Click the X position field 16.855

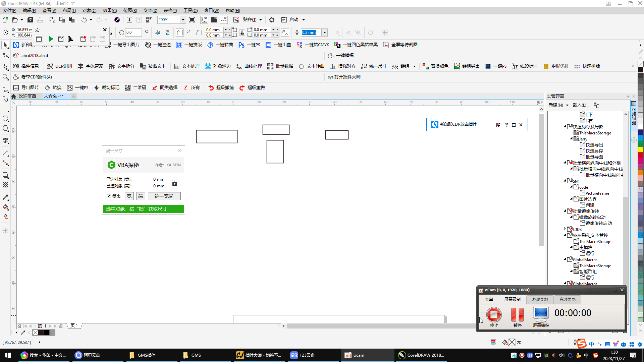24,30
